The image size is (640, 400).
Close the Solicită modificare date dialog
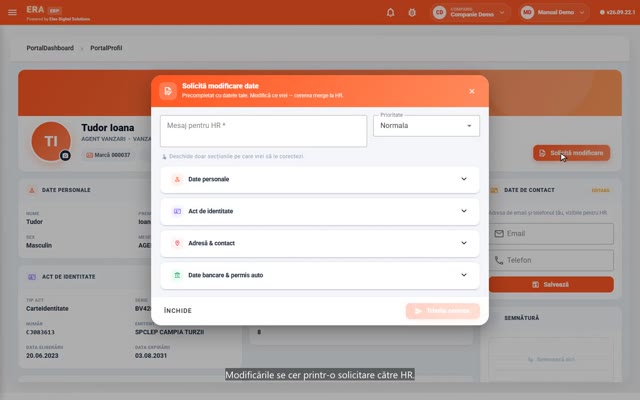[472, 91]
